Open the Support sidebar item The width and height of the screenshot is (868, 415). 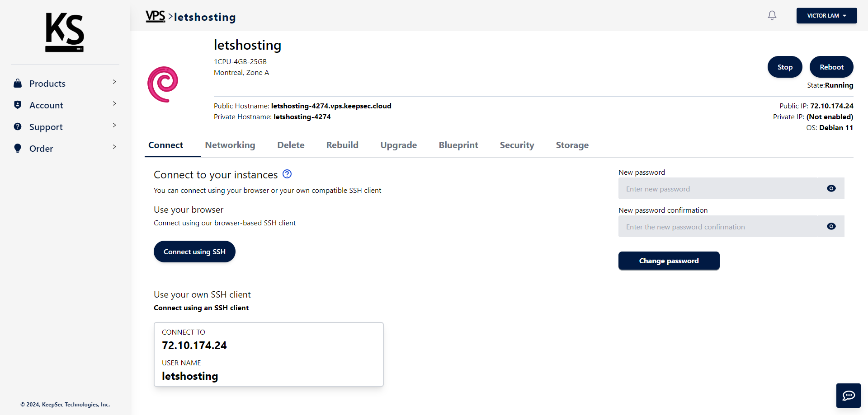pyautogui.click(x=65, y=126)
